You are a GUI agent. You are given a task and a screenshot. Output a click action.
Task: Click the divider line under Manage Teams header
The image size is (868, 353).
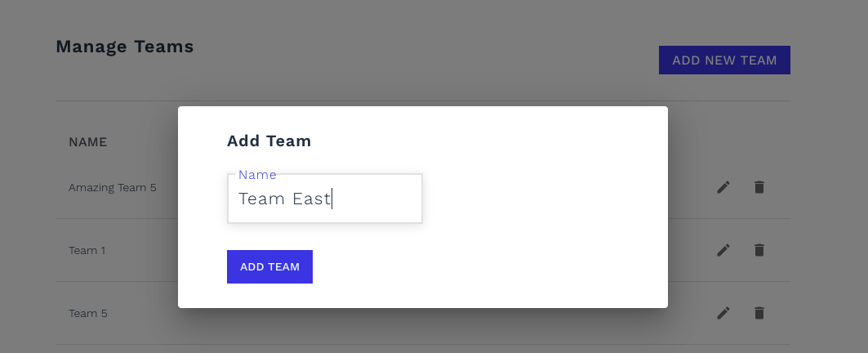[x=423, y=101]
